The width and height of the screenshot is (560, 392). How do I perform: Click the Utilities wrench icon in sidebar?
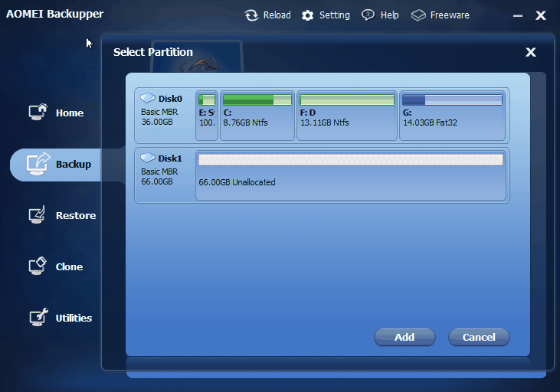coord(38,317)
